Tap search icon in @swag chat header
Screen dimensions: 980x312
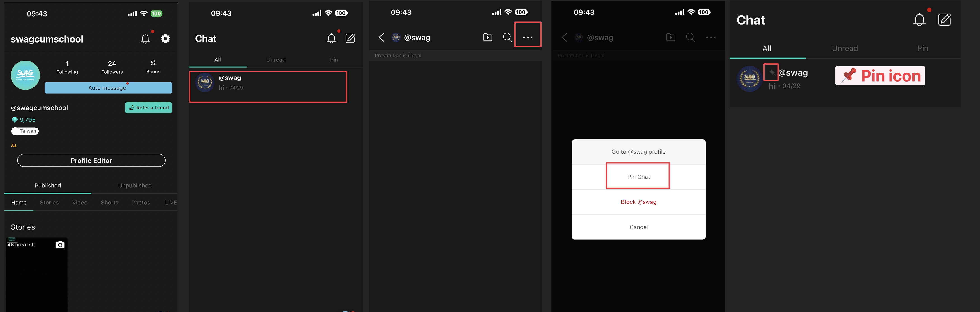point(507,37)
